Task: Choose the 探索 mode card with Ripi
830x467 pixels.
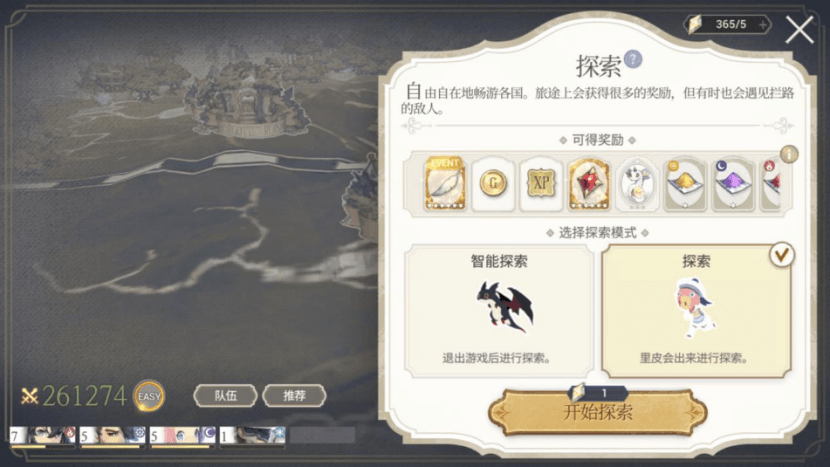Action: 697,310
